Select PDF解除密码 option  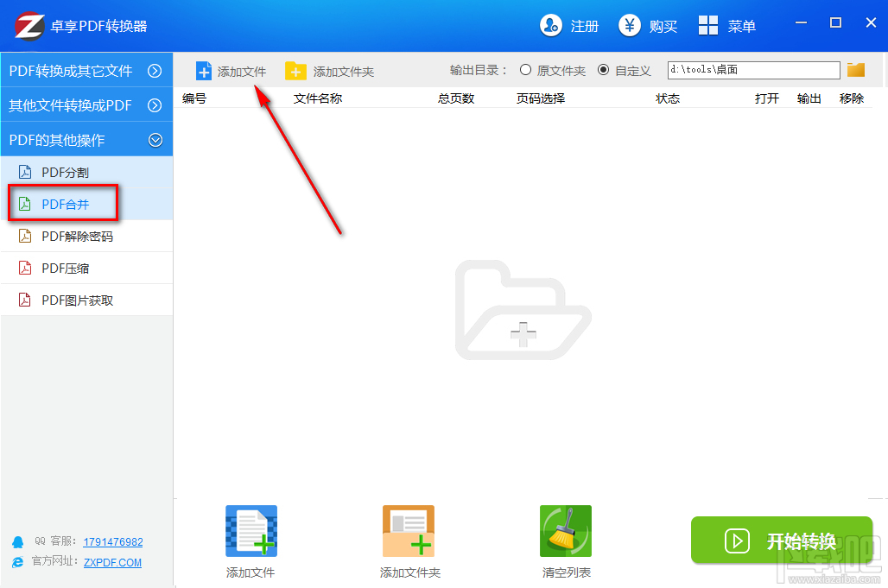86,236
